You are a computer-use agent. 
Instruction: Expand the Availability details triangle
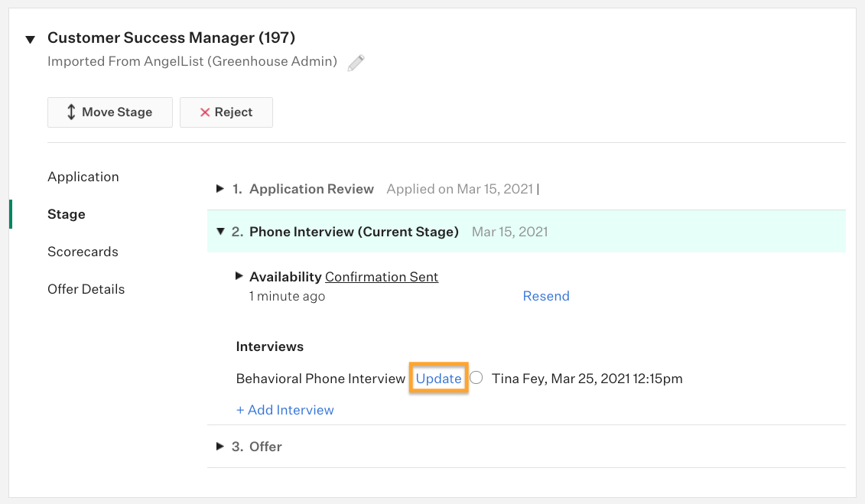[x=239, y=276]
